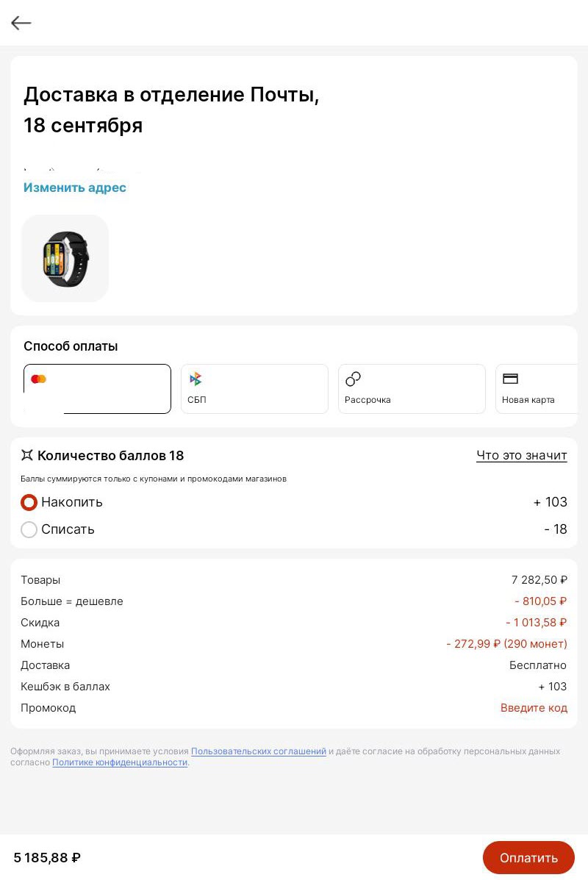Click Что это значит about points
Image resolution: width=588 pixels, height=880 pixels.
[x=522, y=455]
